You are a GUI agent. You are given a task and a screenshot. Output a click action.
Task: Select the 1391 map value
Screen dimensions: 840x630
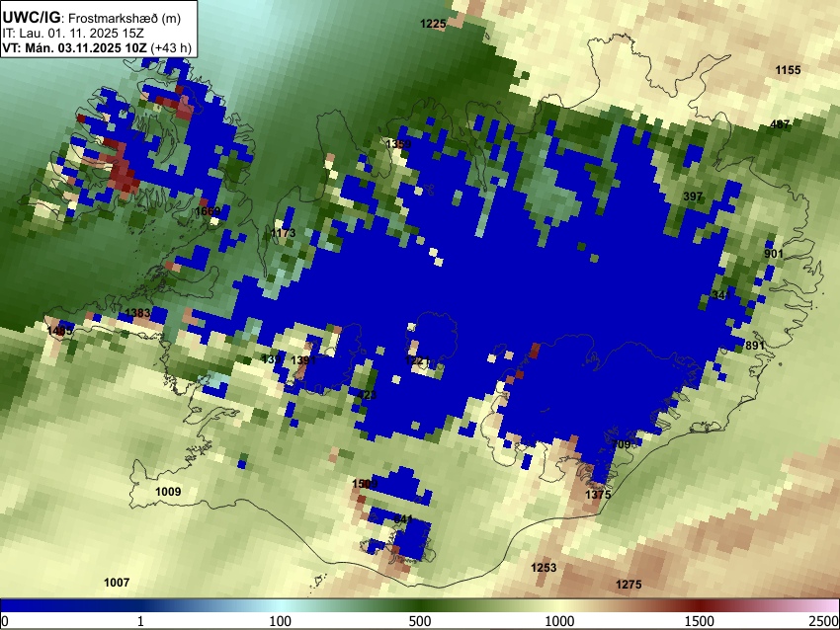pyautogui.click(x=303, y=360)
